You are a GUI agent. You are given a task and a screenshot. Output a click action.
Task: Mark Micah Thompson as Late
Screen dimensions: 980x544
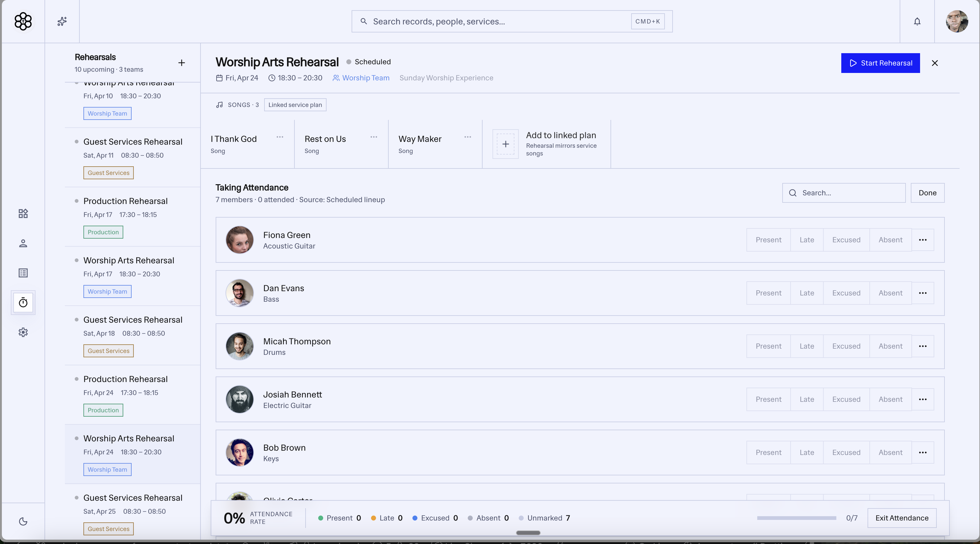806,346
